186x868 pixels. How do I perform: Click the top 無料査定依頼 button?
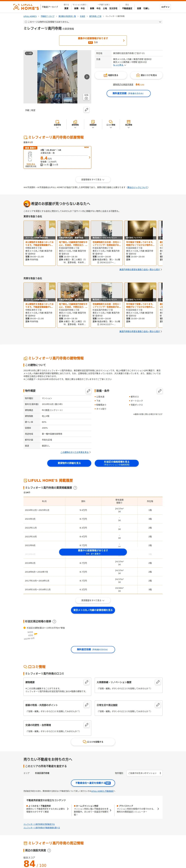pos(129,93)
